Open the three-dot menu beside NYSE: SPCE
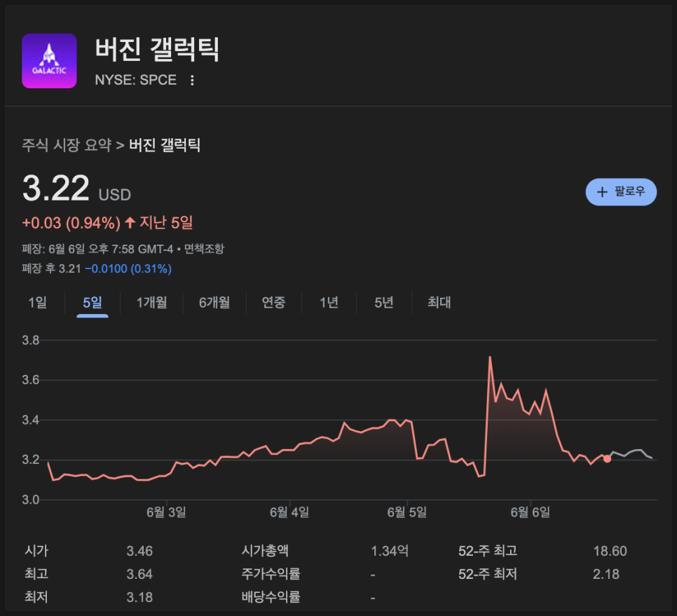The height and width of the screenshot is (616, 677). tap(192, 81)
